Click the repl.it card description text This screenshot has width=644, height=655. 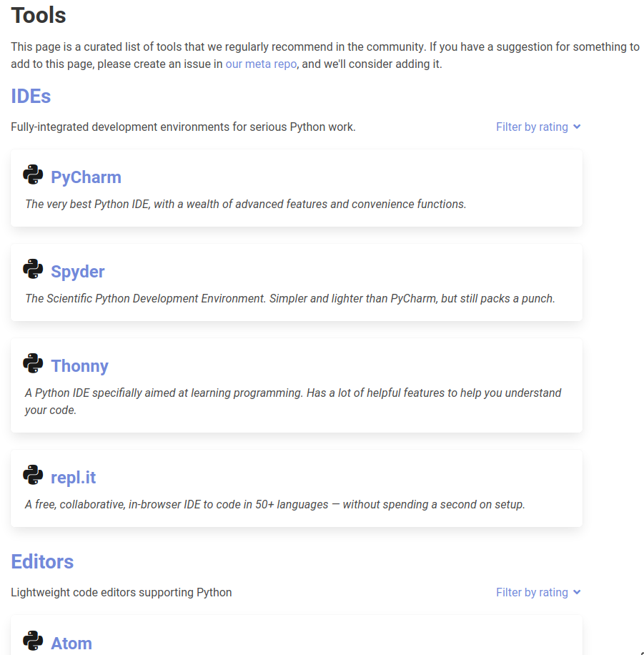[x=274, y=505]
